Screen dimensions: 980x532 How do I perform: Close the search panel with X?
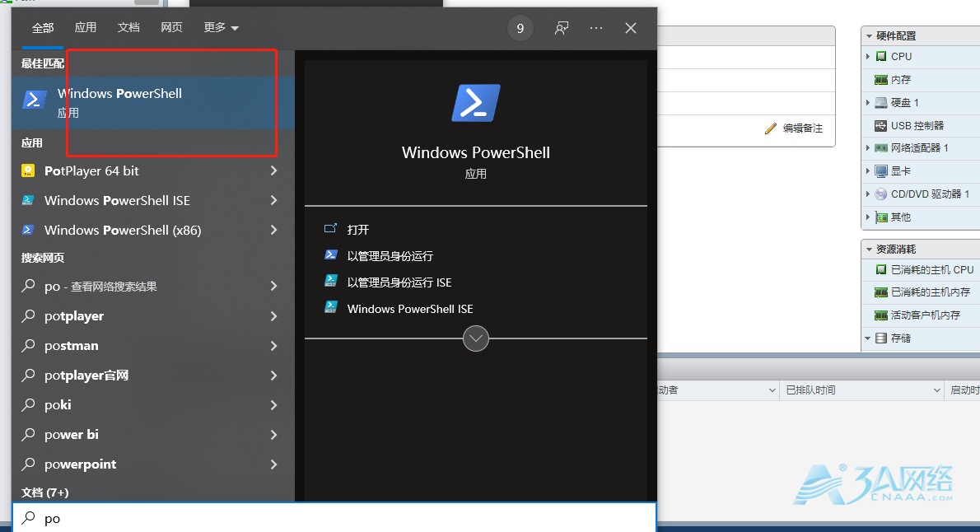[x=631, y=28]
